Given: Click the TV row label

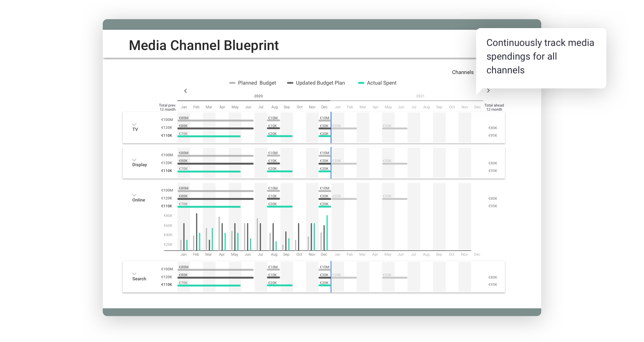Looking at the screenshot, I should 135,130.
